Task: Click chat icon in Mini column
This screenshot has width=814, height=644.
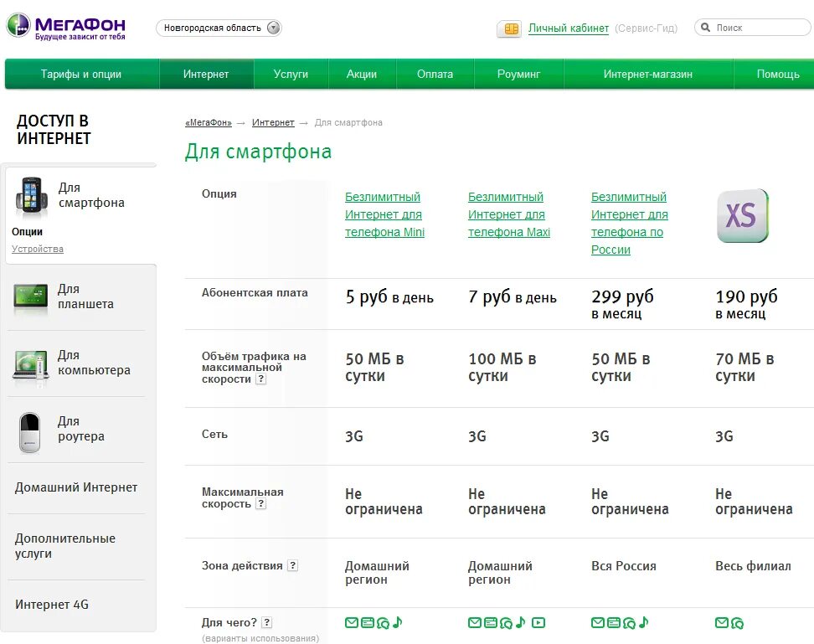Action: [383, 623]
